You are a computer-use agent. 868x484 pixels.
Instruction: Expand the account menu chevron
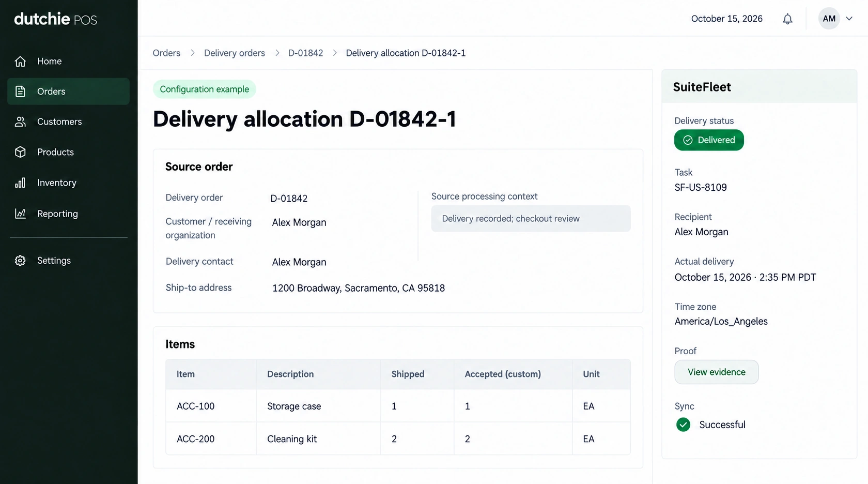(849, 19)
